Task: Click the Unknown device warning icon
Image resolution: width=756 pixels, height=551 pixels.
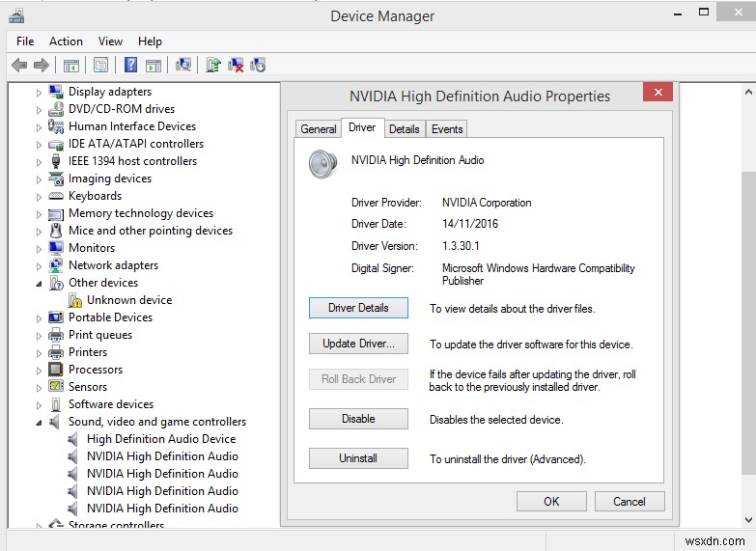Action: tap(75, 300)
